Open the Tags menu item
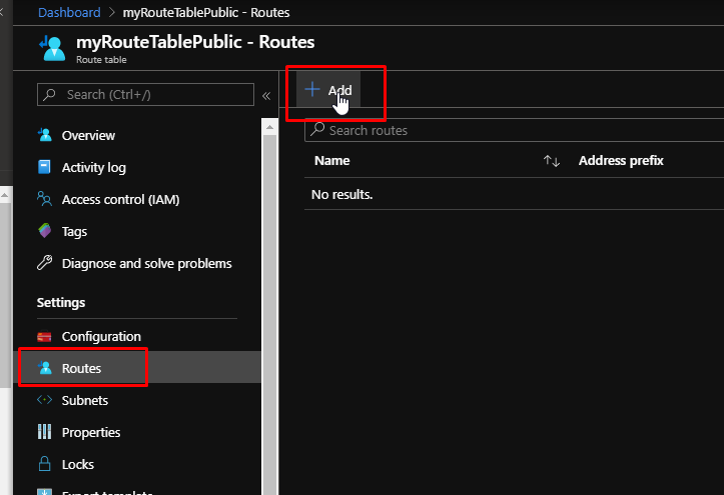Viewport: 724px width, 495px height. tap(74, 231)
